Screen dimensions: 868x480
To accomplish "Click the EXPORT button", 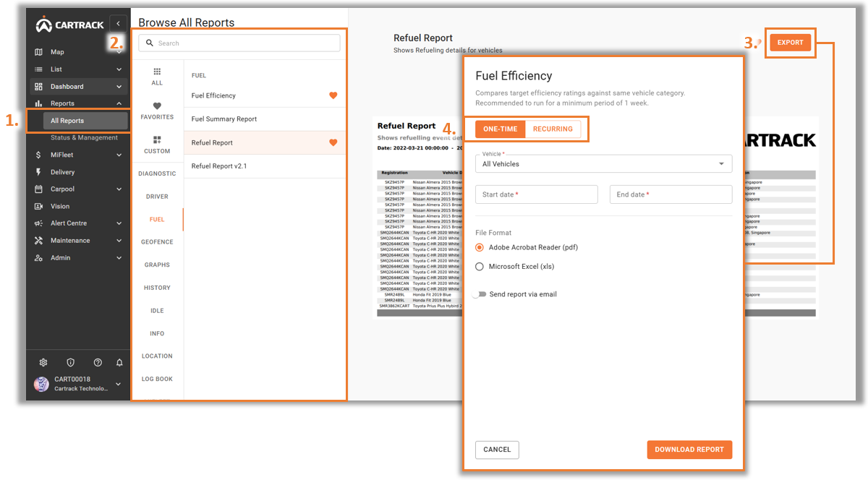I will tap(791, 43).
